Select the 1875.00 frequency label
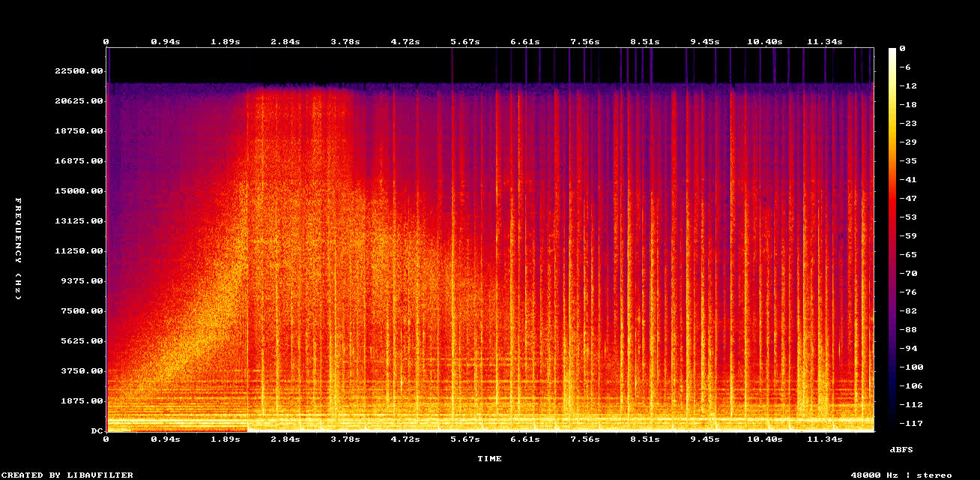This screenshot has height=480, width=980. point(81,400)
